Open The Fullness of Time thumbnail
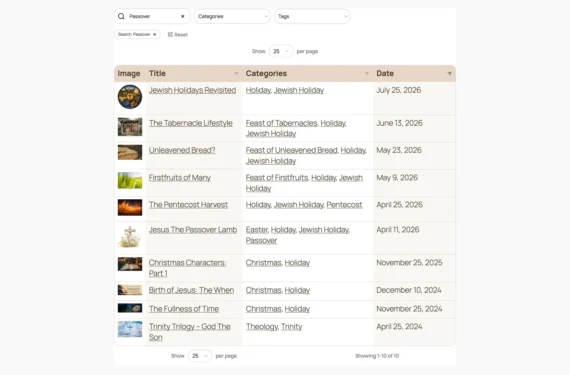 (x=130, y=308)
